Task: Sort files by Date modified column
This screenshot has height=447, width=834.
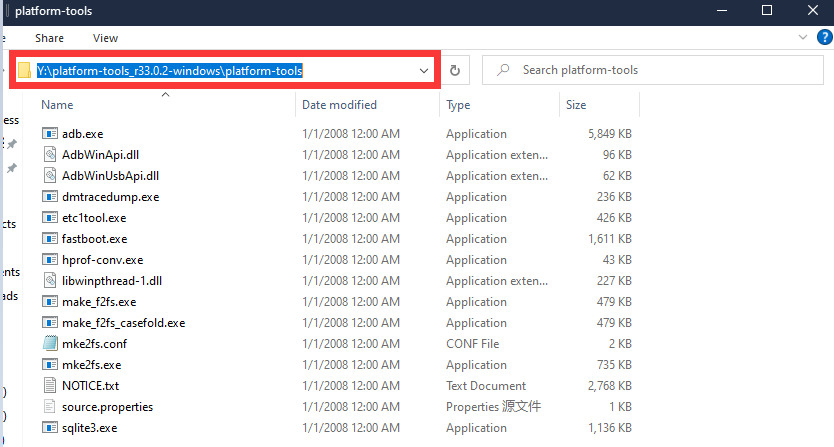Action: tap(339, 105)
